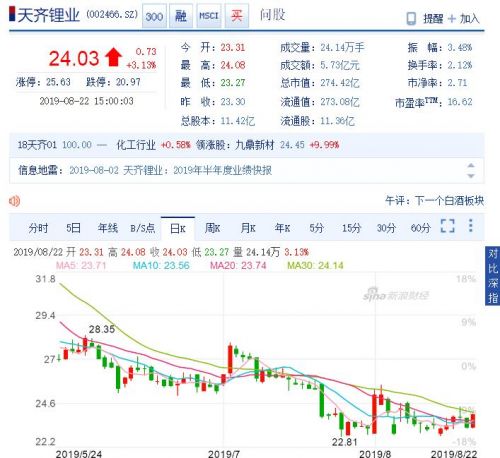Show the next news item with the down arrow
500x458 pixels.
[x=471, y=176]
